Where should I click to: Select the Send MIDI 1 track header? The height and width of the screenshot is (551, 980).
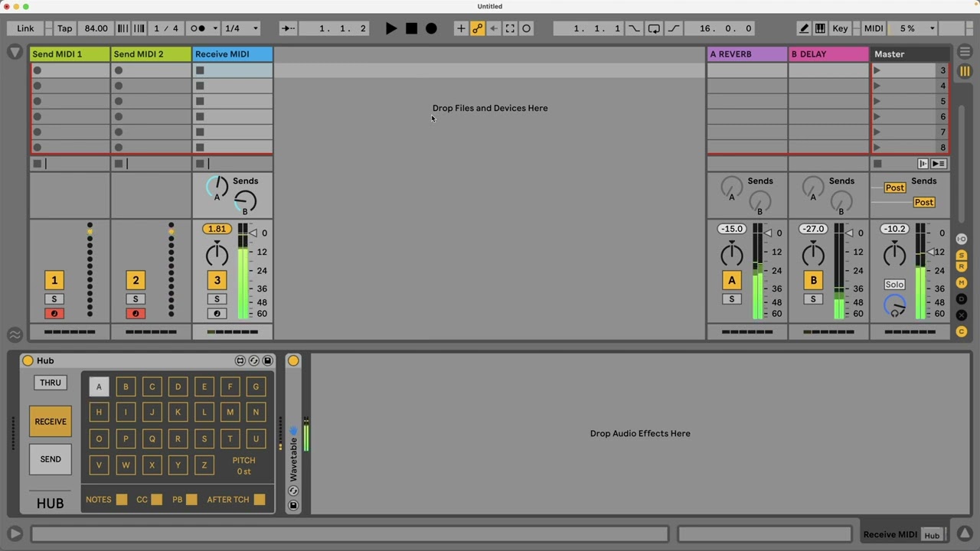[x=70, y=54]
